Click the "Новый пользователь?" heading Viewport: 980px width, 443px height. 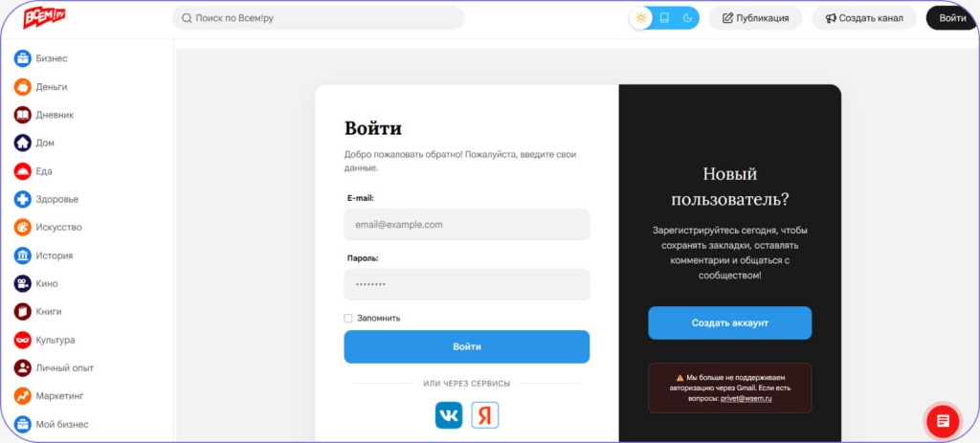coord(729,187)
